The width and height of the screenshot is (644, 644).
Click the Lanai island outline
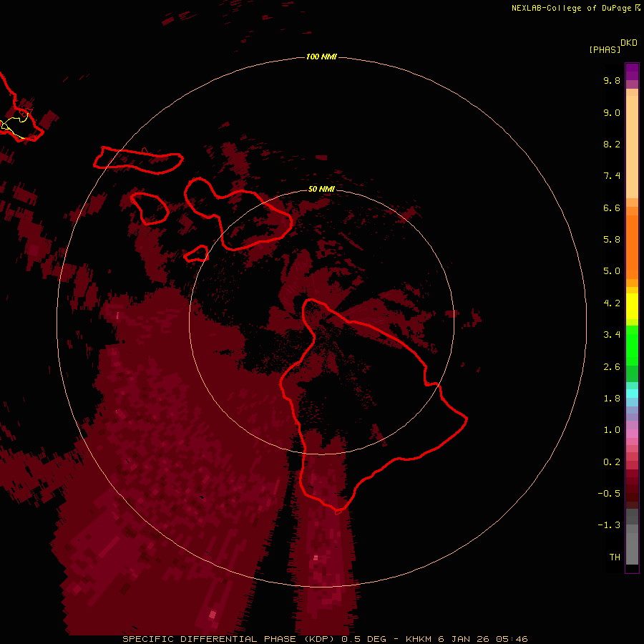point(150,208)
